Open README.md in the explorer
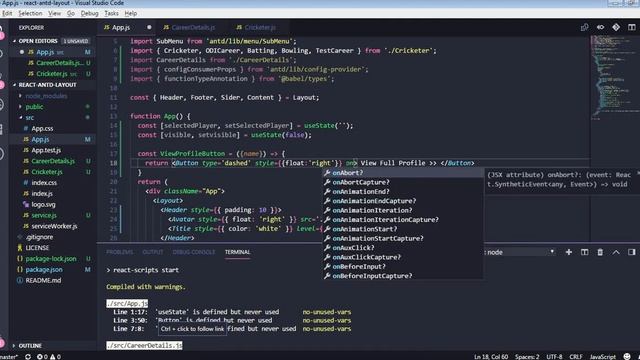The width and height of the screenshot is (640, 360). [43, 280]
